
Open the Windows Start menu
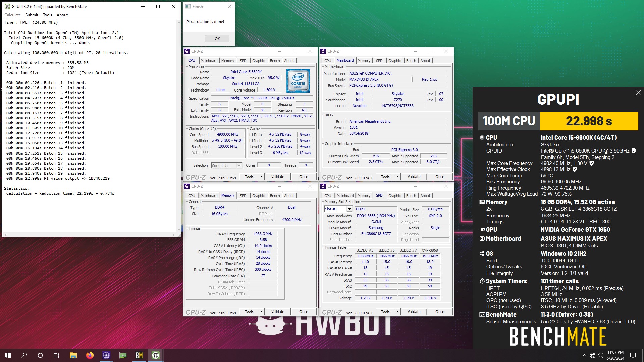(8, 355)
